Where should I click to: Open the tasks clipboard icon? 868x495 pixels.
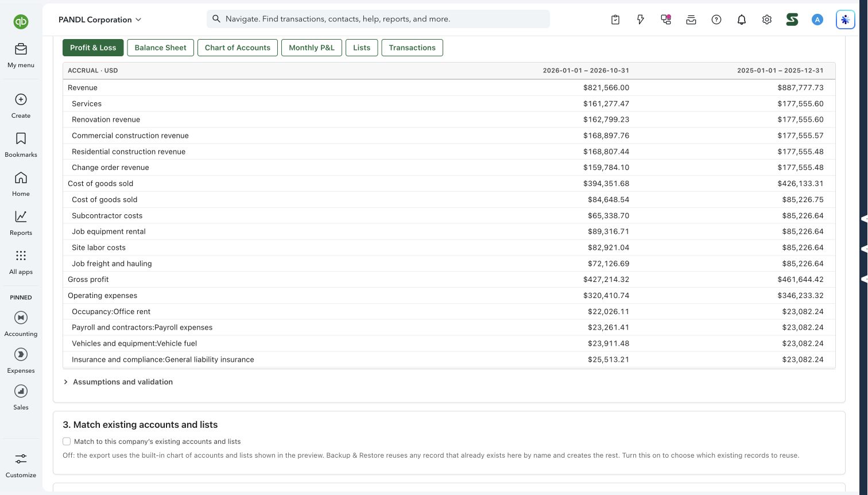click(x=615, y=20)
